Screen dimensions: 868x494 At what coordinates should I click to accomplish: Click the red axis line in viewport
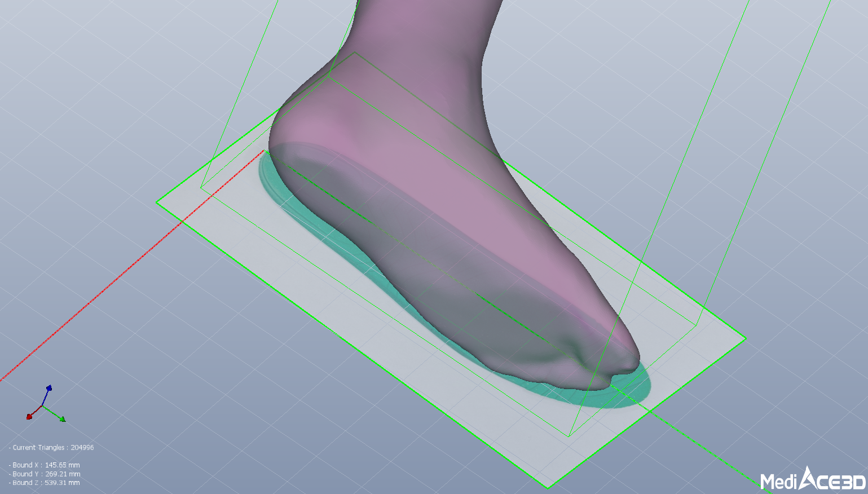(x=113, y=282)
